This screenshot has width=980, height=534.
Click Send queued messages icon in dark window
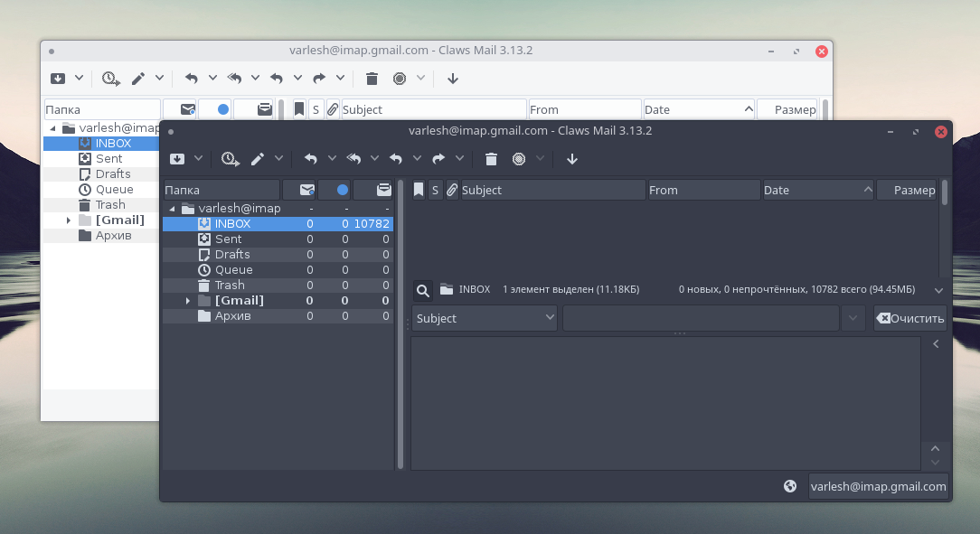[230, 159]
